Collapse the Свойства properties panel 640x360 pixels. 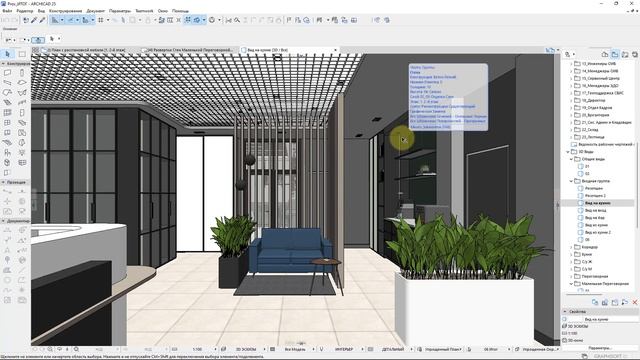pyautogui.click(x=565, y=311)
